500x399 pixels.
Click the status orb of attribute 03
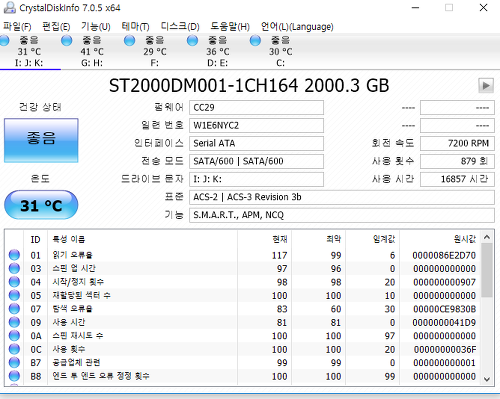[x=14, y=268]
